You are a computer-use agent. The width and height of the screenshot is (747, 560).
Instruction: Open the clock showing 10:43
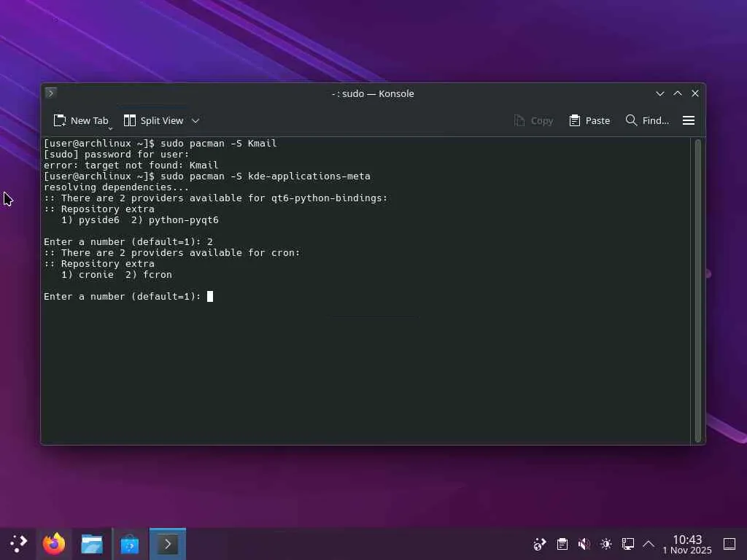click(x=687, y=544)
